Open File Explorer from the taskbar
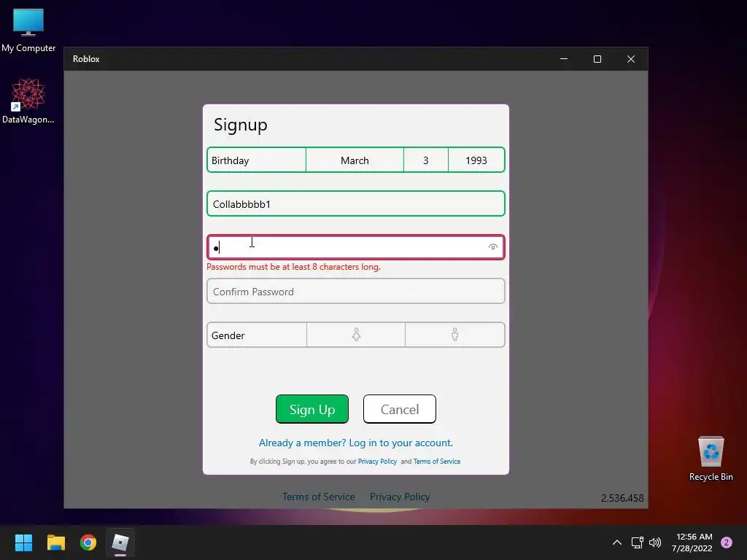 tap(55, 542)
